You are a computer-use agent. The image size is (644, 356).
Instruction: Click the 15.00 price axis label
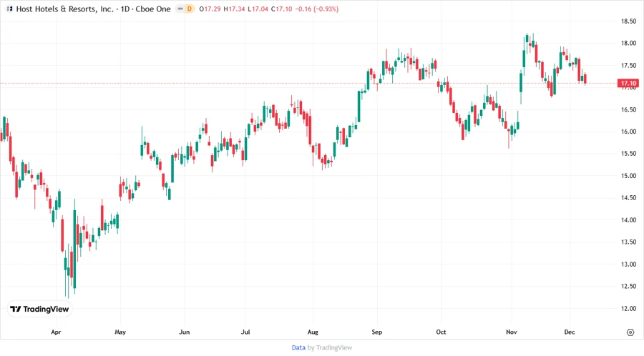628,176
